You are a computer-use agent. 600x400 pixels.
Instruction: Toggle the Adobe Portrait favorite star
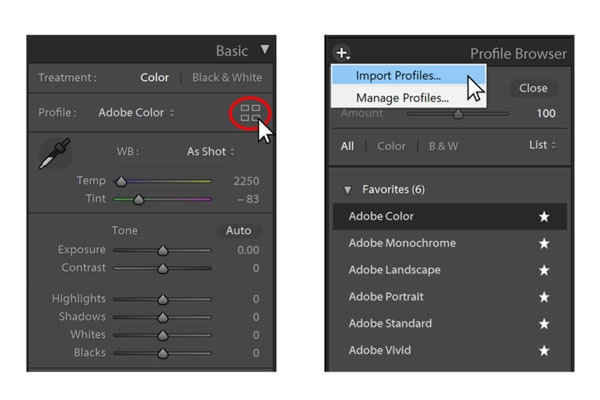pyautogui.click(x=544, y=297)
